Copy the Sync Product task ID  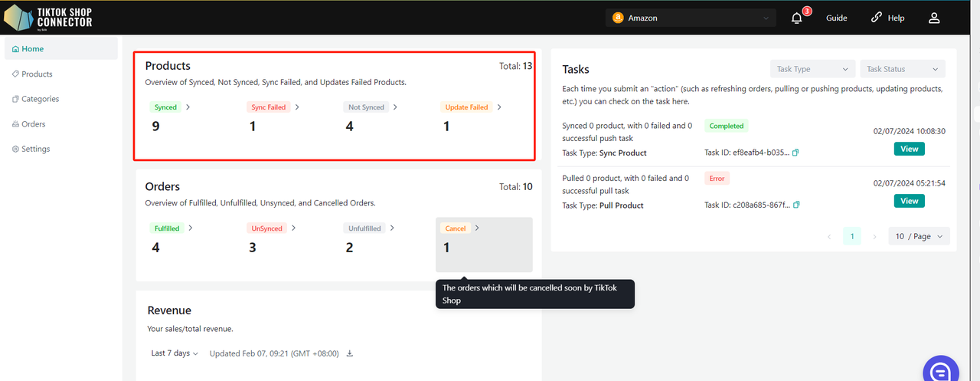(796, 153)
